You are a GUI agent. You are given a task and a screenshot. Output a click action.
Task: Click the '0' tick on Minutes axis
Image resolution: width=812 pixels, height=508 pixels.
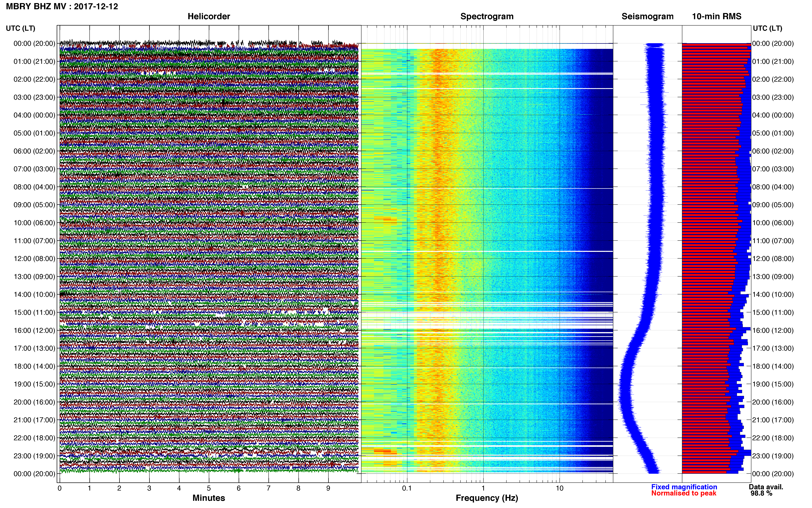click(x=59, y=488)
